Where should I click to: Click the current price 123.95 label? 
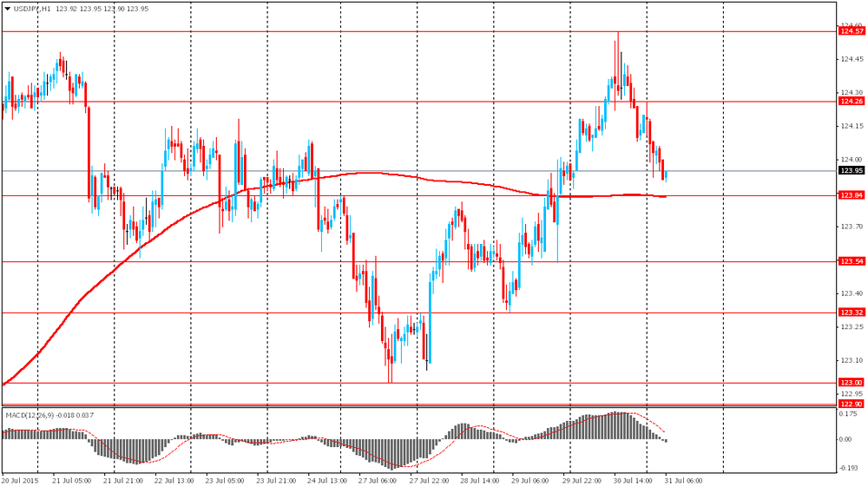[x=851, y=171]
